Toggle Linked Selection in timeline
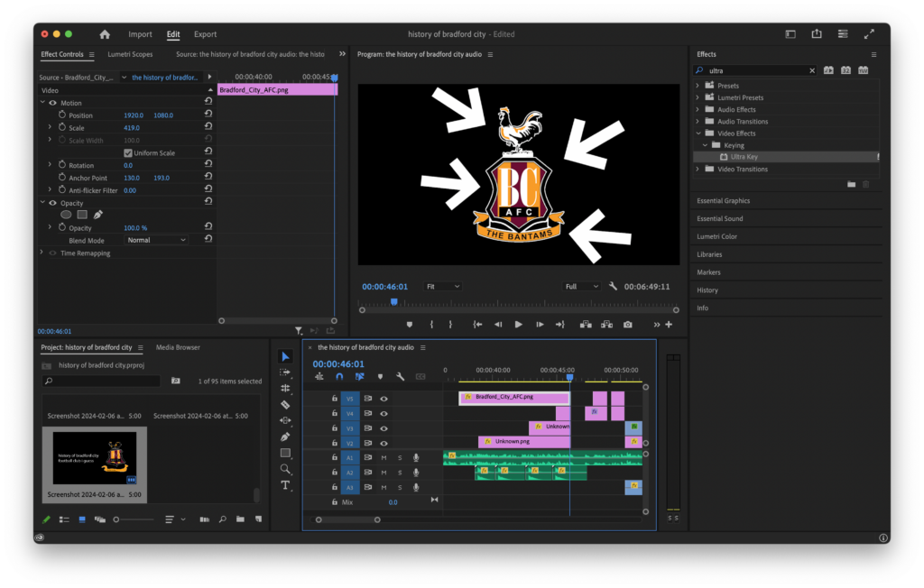The height and width of the screenshot is (588, 924). (x=359, y=376)
